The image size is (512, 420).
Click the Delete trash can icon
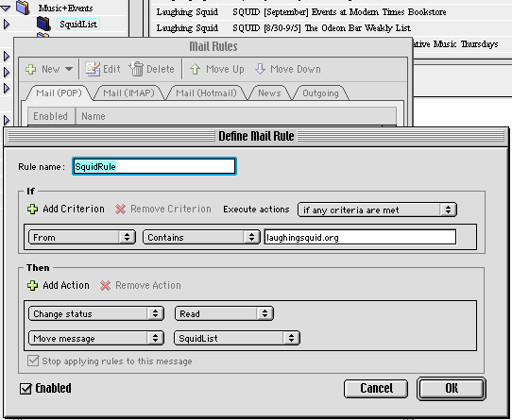pyautogui.click(x=136, y=69)
